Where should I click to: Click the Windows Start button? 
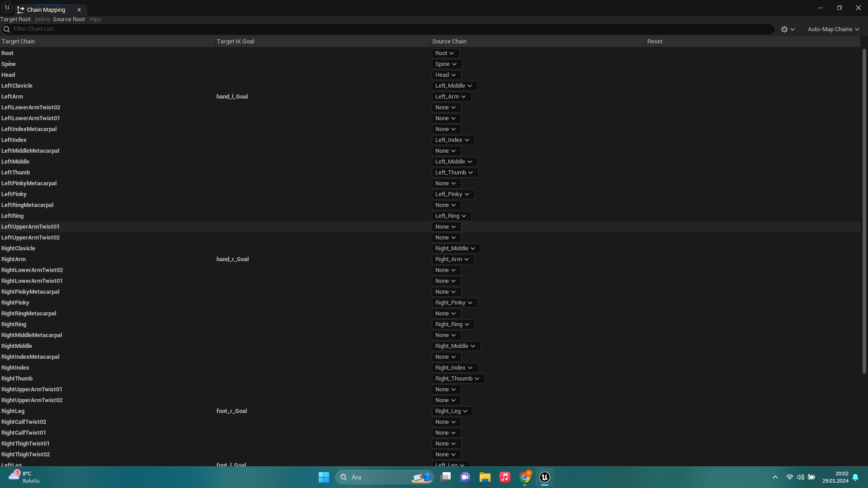click(x=324, y=477)
